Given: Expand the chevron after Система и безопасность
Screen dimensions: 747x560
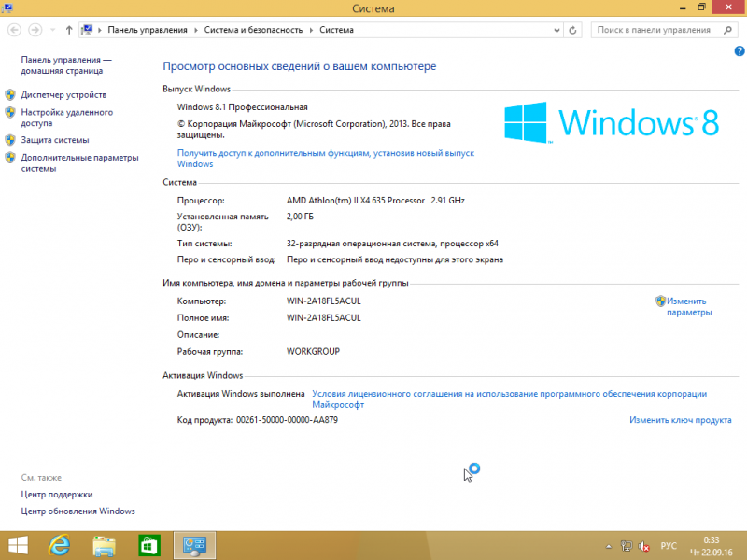Looking at the screenshot, I should (x=311, y=30).
